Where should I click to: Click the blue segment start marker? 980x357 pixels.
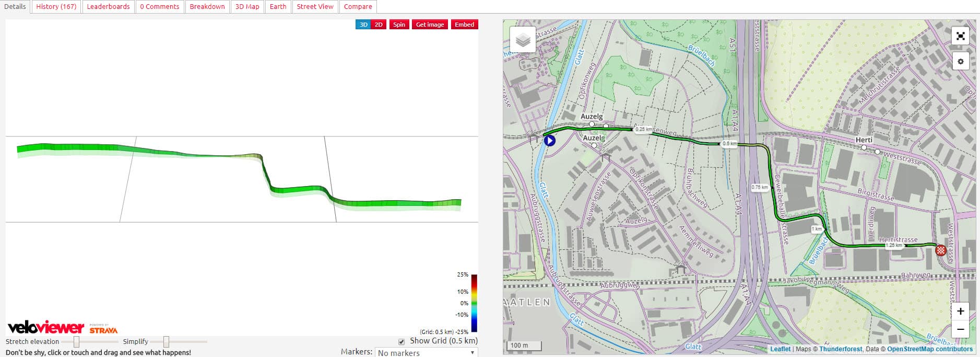549,141
